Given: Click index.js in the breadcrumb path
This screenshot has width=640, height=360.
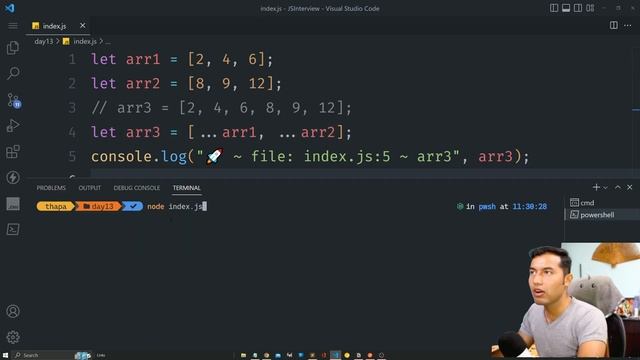Looking at the screenshot, I should point(85,41).
